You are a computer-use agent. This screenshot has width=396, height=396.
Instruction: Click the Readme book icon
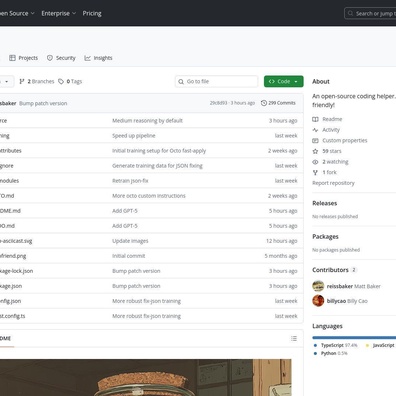pyautogui.click(x=315, y=119)
